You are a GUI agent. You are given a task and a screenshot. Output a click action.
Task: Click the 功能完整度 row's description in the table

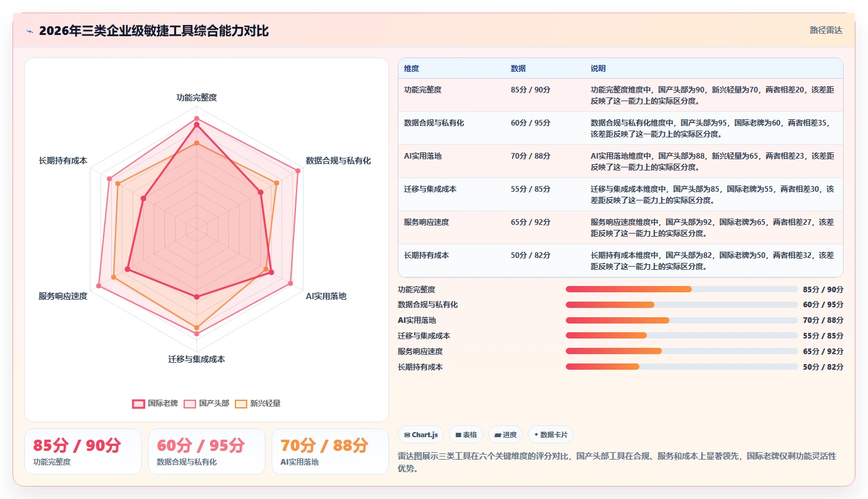(713, 95)
